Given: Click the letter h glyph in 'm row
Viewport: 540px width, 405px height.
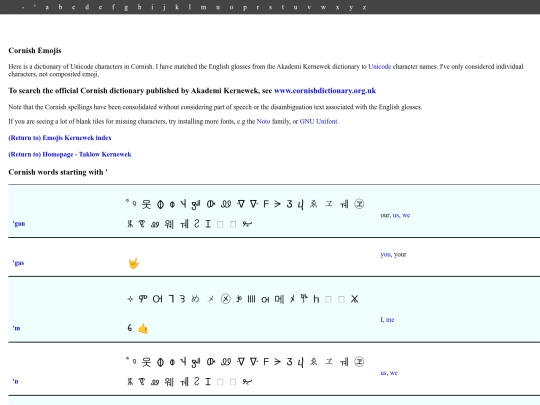Looking at the screenshot, I should coord(316,299).
